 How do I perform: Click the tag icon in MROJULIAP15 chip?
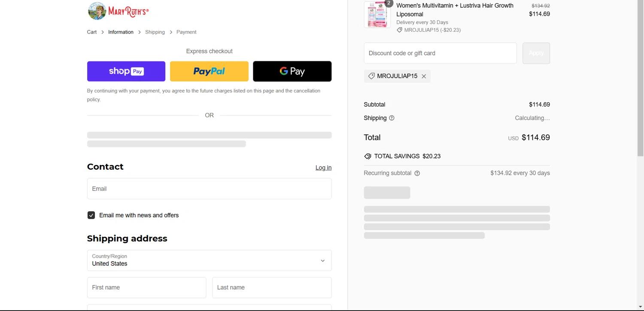[371, 76]
